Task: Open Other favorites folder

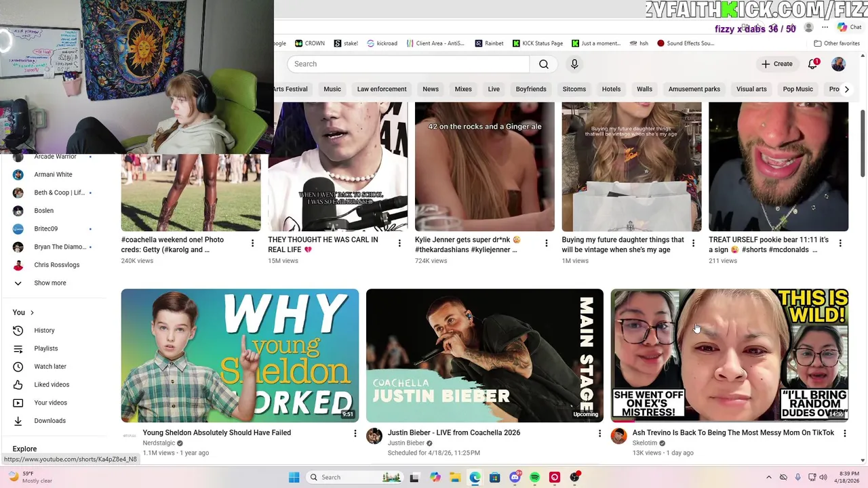Action: 837,43
